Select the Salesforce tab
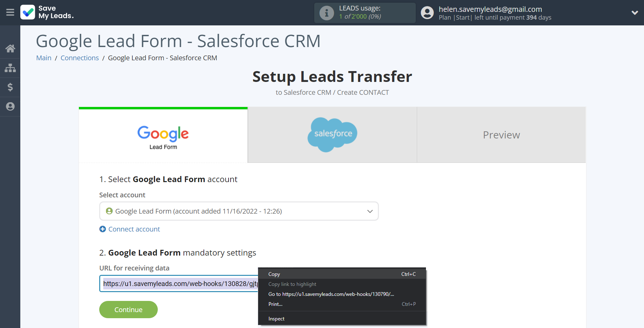 click(x=332, y=135)
